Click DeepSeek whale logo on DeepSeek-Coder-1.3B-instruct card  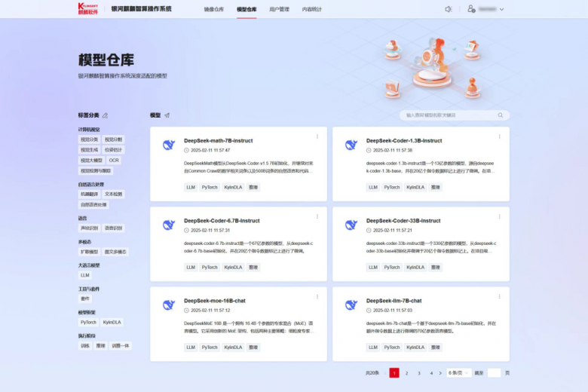pyautogui.click(x=351, y=145)
